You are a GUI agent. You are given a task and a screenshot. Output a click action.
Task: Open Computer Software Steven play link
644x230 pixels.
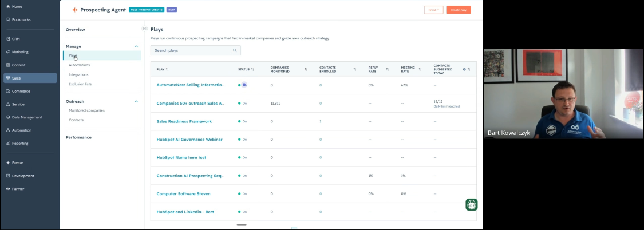tap(183, 194)
